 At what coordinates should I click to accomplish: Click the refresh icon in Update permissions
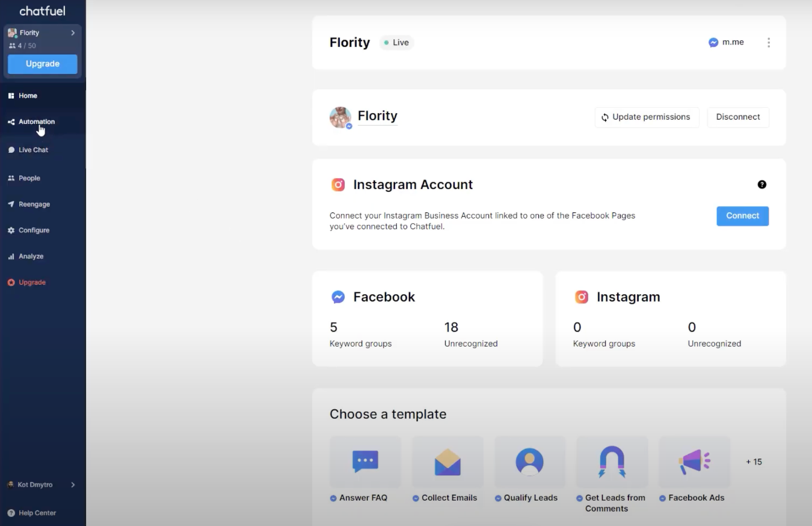[x=605, y=117]
